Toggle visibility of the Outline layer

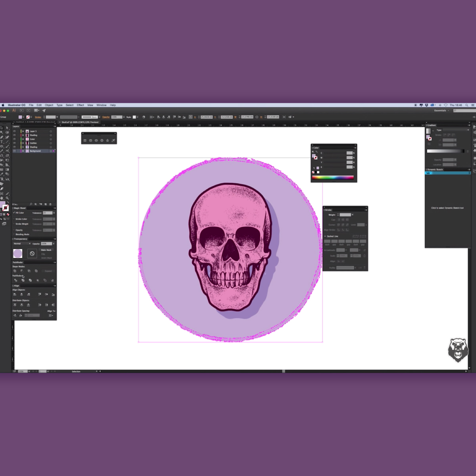point(15,143)
